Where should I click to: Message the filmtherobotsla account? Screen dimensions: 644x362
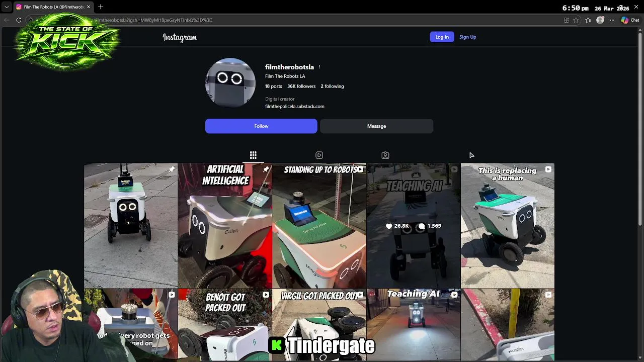pyautogui.click(x=376, y=126)
